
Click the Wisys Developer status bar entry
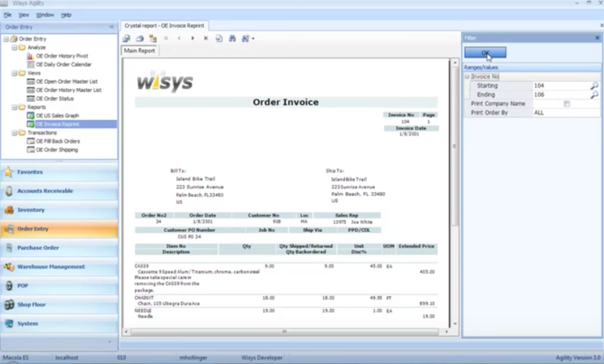(x=262, y=358)
